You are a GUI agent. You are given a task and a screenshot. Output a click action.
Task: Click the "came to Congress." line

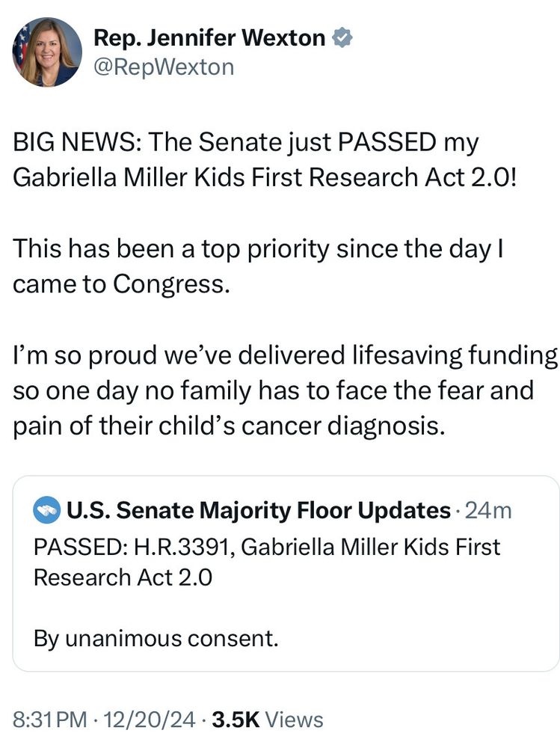[118, 284]
